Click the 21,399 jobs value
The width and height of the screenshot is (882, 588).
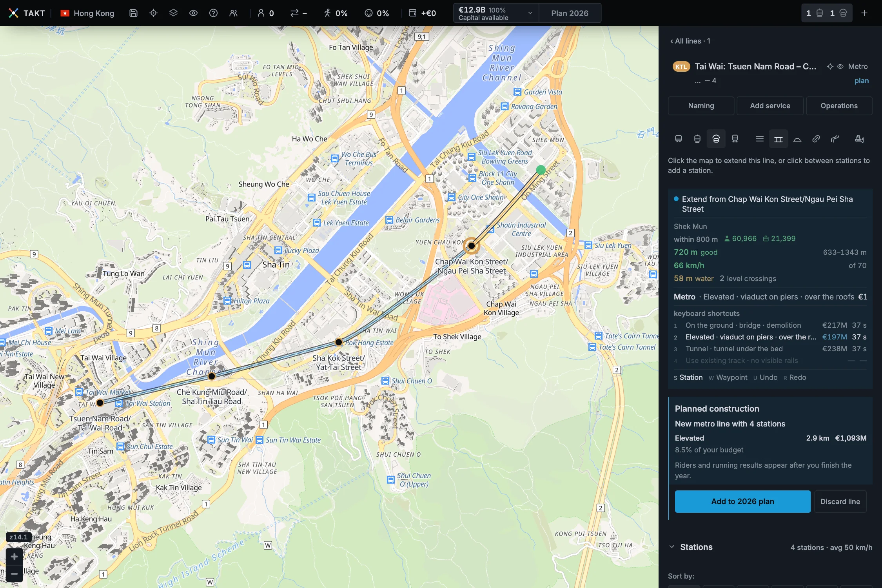783,239
